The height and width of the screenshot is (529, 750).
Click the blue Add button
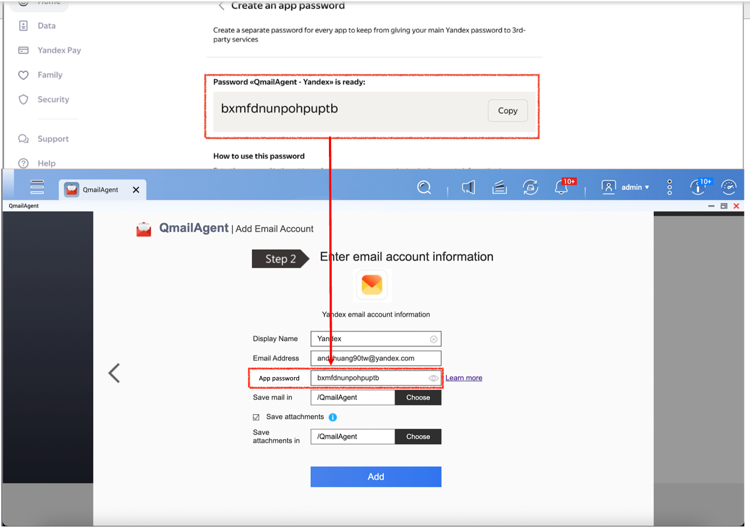tap(375, 477)
